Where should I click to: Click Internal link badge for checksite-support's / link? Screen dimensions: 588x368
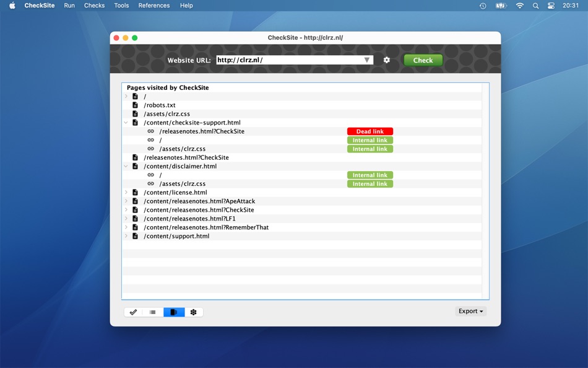coord(370,140)
